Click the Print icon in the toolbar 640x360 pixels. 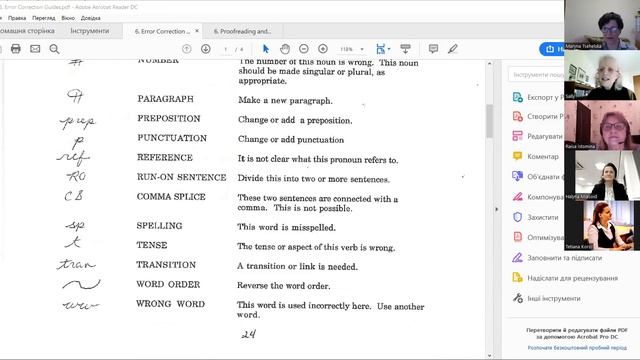pyautogui.click(x=16, y=49)
